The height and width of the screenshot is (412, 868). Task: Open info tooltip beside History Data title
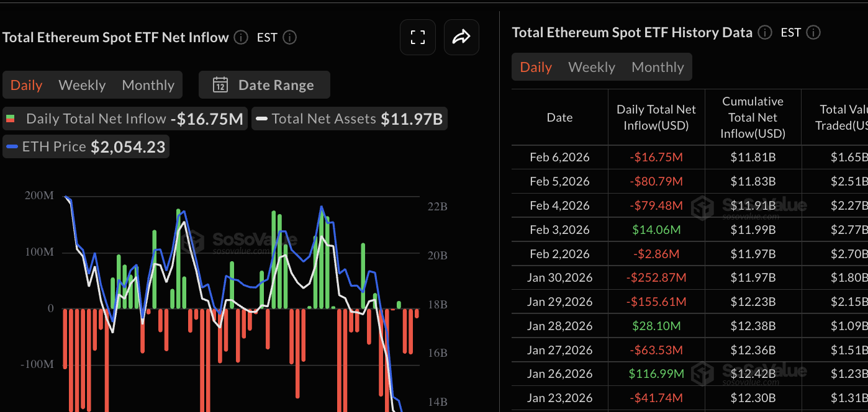[x=764, y=32]
